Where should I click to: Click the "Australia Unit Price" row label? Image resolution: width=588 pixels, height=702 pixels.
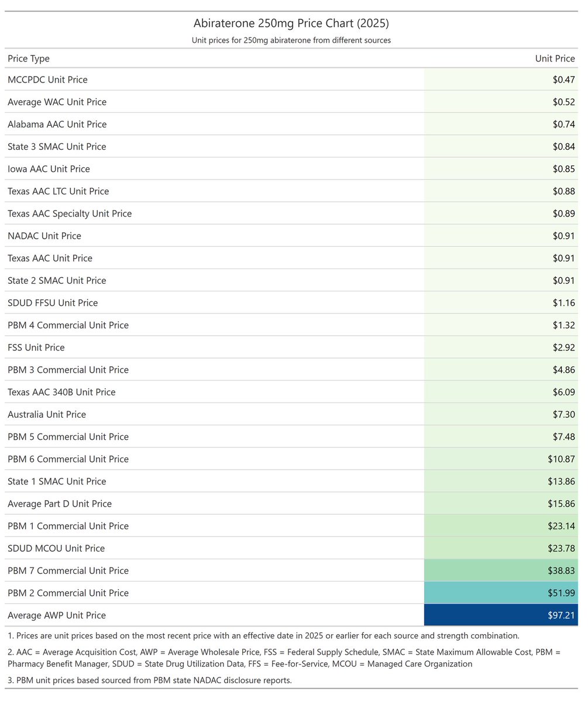(x=47, y=414)
